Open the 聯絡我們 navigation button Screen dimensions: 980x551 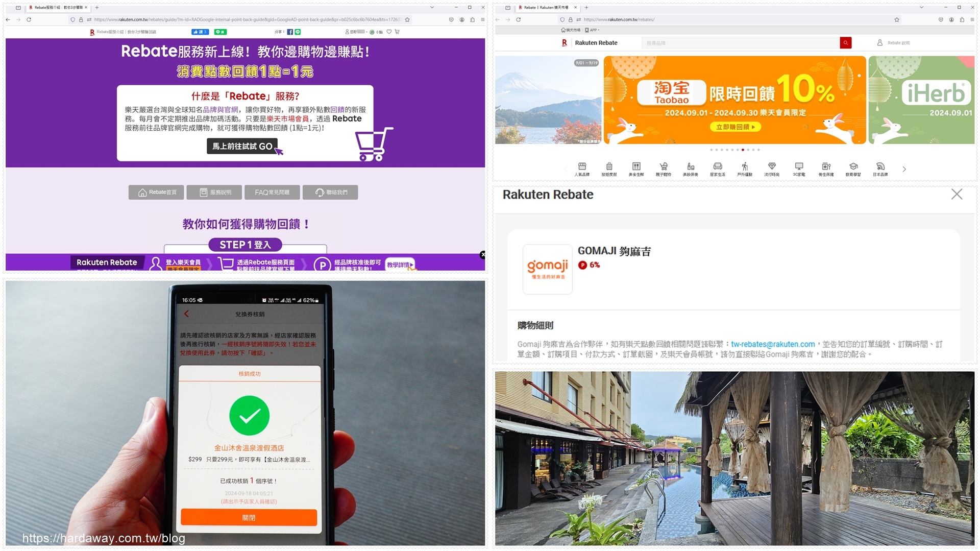[x=330, y=192]
